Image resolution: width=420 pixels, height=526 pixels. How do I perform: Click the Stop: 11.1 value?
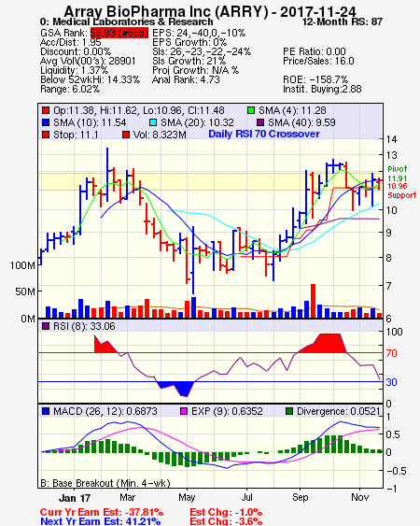click(x=76, y=135)
